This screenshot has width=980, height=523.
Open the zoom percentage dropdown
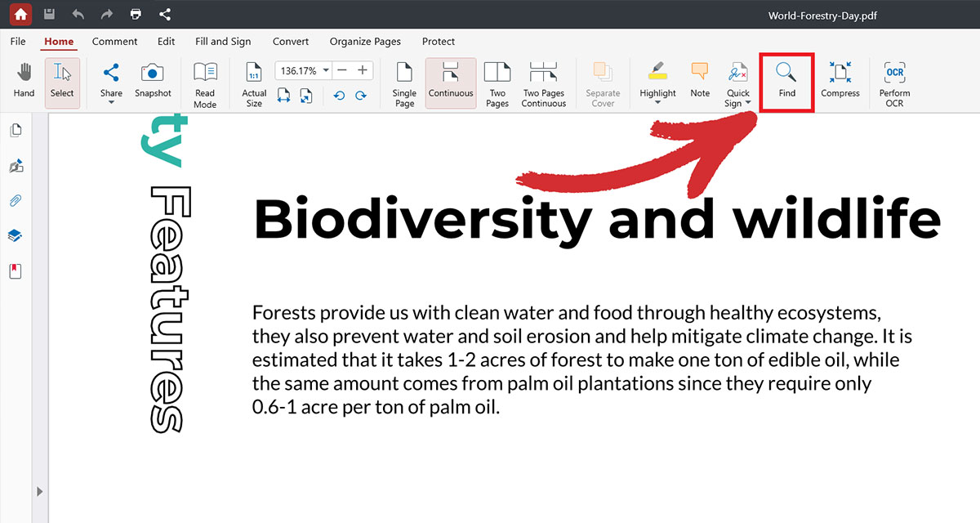pos(327,70)
